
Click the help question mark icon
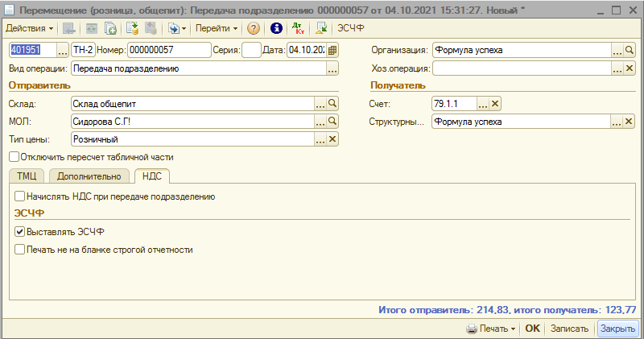point(254,28)
